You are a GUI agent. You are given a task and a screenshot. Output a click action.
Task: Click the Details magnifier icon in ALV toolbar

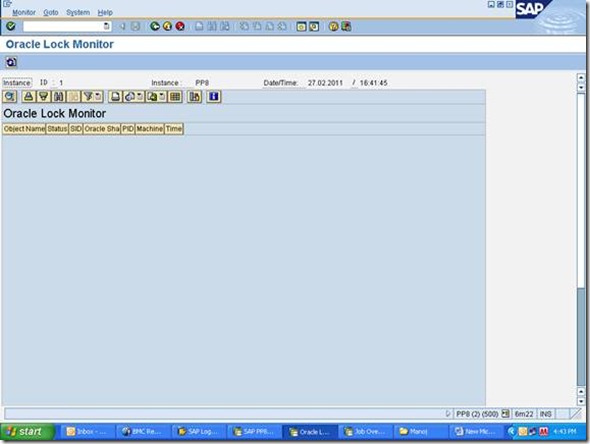point(9,97)
